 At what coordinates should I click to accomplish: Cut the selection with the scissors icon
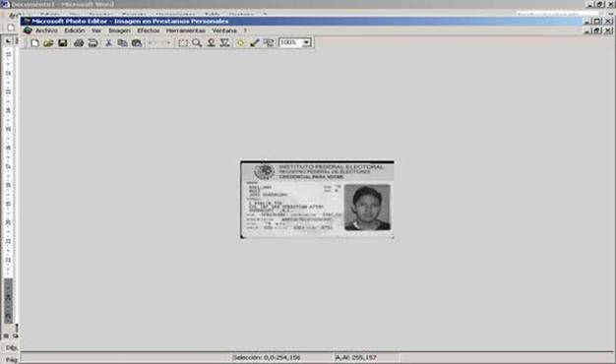point(108,43)
